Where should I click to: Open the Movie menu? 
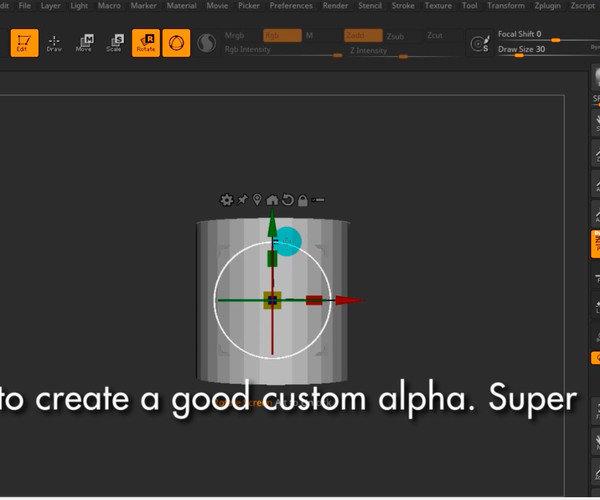point(217,6)
